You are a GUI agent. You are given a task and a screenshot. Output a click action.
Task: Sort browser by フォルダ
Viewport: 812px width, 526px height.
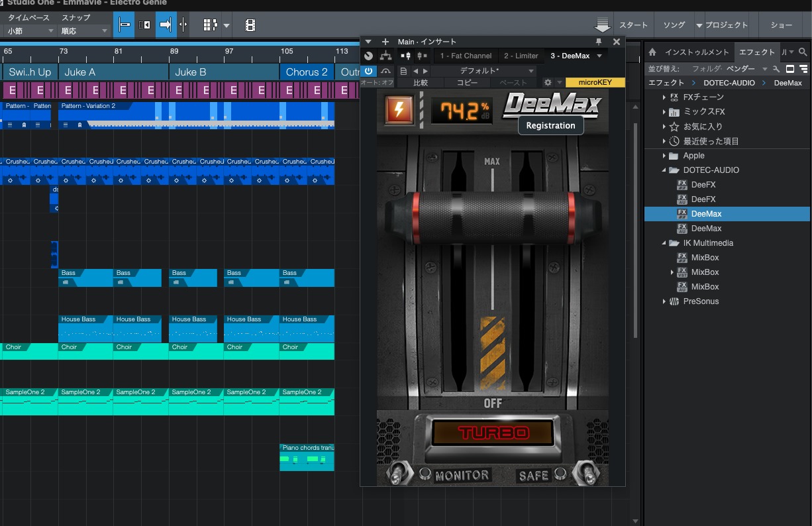[706, 68]
